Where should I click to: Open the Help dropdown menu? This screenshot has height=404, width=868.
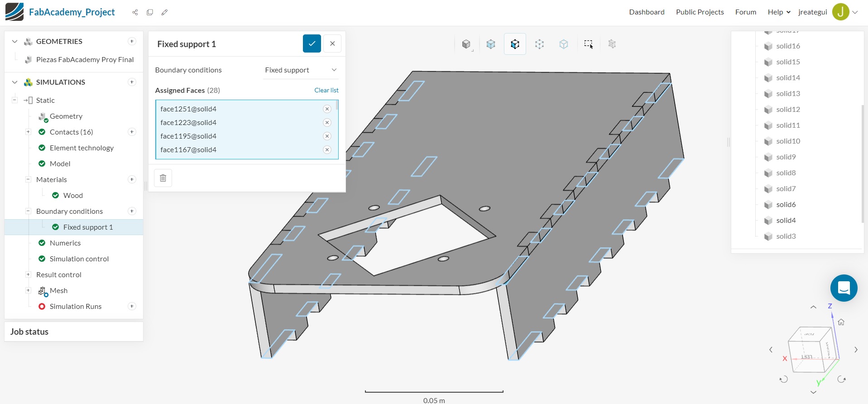pyautogui.click(x=779, y=12)
